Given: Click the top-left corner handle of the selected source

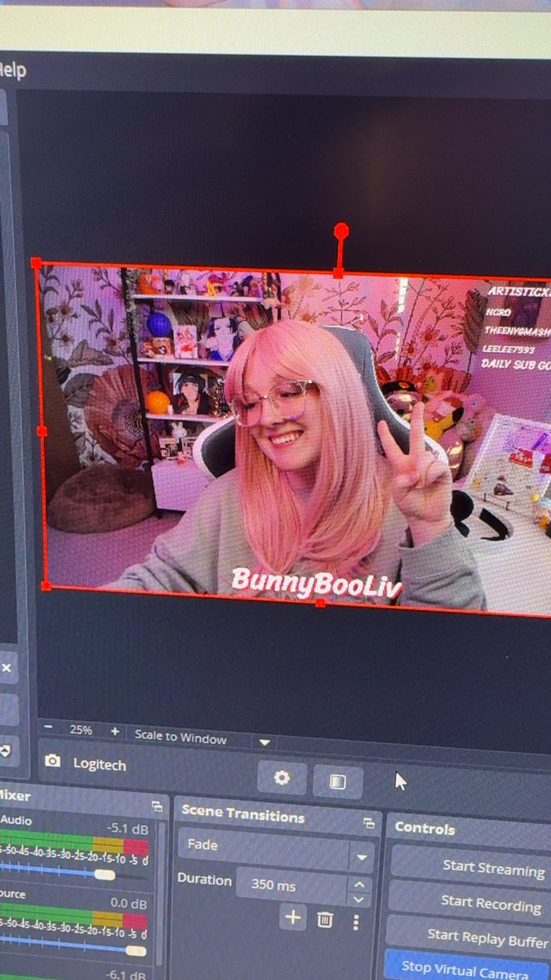Looking at the screenshot, I should click(x=36, y=263).
